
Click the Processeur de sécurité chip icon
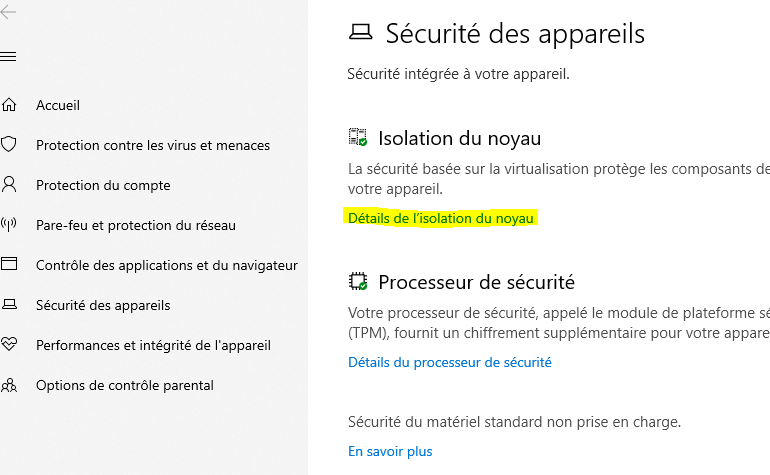point(358,282)
